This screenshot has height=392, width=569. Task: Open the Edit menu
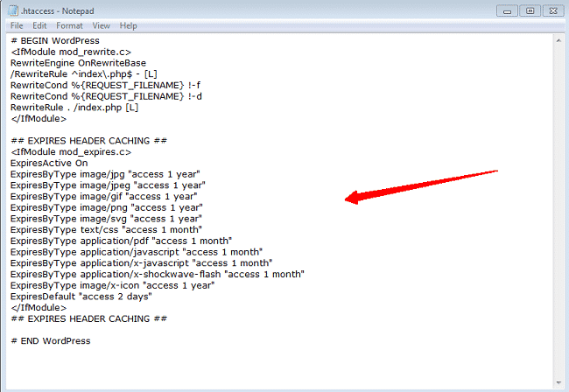point(39,26)
